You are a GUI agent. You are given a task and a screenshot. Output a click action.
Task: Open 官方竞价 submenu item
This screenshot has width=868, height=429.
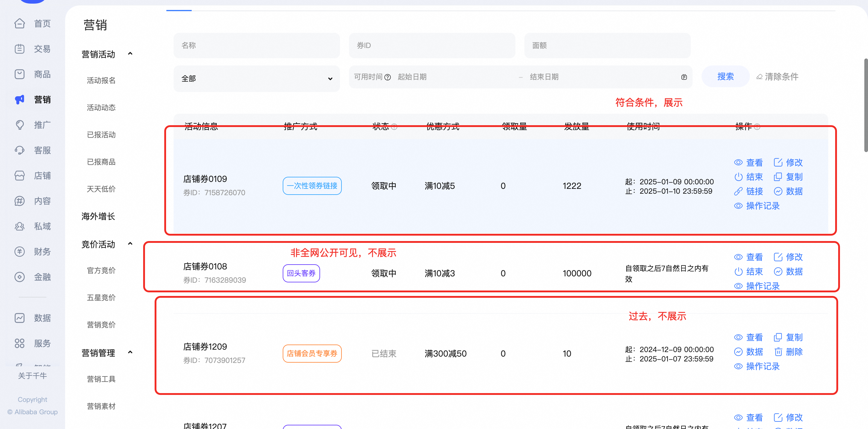click(101, 271)
